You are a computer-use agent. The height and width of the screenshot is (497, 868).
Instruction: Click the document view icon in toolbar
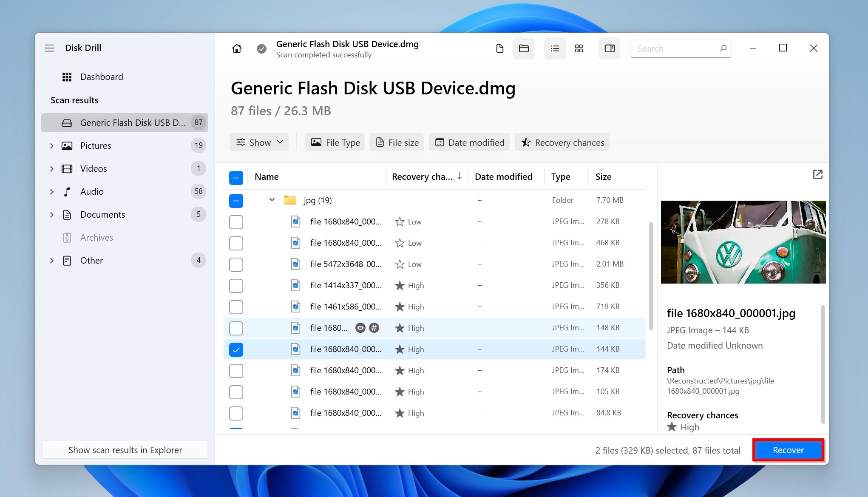[x=499, y=49]
